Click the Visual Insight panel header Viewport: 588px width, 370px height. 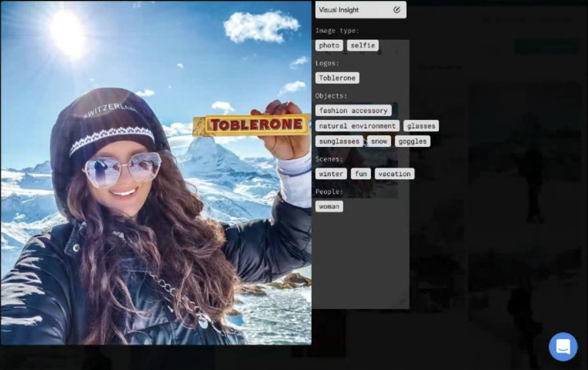(x=361, y=10)
